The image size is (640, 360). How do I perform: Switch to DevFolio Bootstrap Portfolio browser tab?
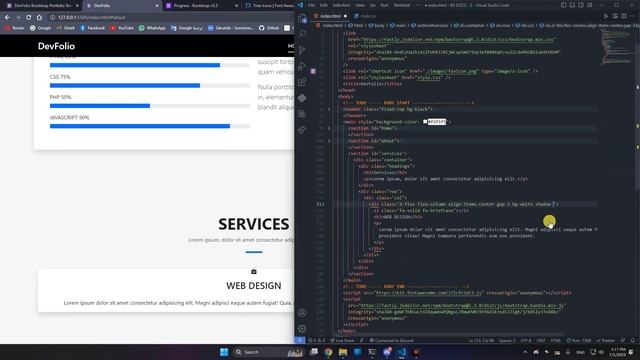(x=42, y=6)
